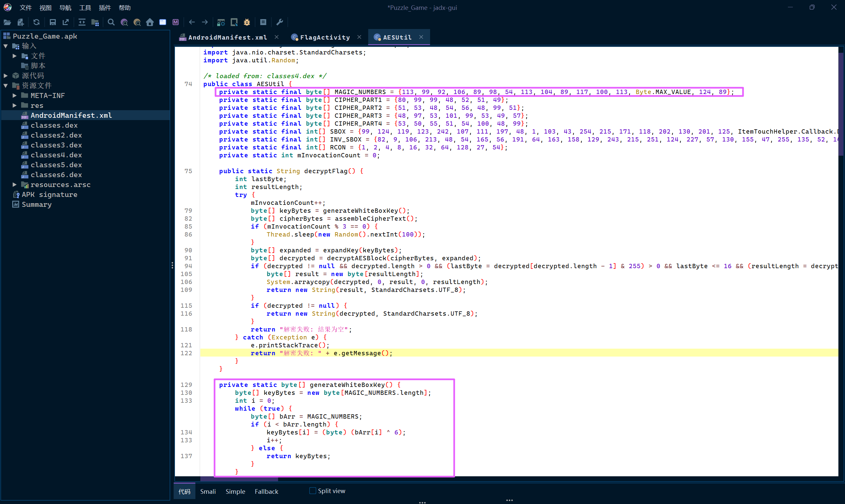Image resolution: width=845 pixels, height=504 pixels.
Task: Close the FlagActivity tab
Action: 359,37
